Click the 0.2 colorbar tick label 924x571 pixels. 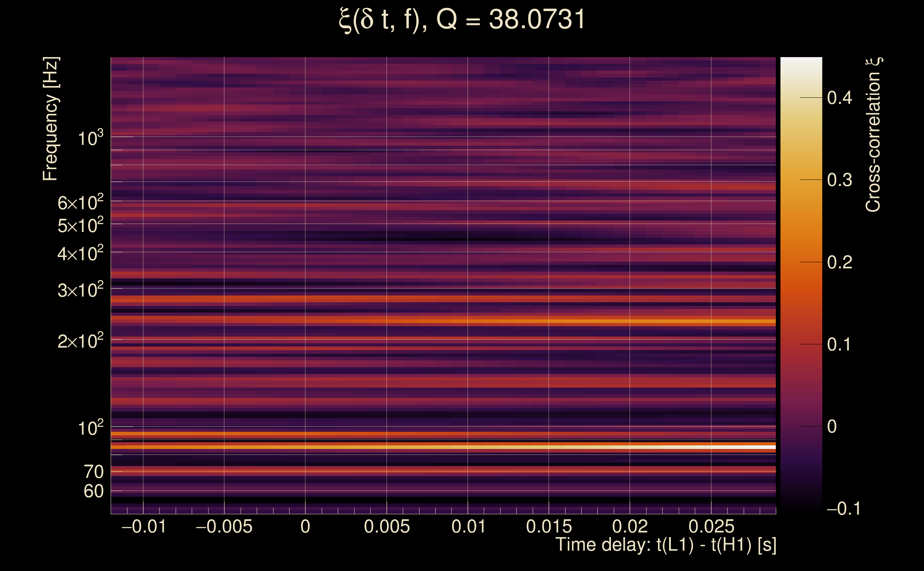tap(839, 262)
